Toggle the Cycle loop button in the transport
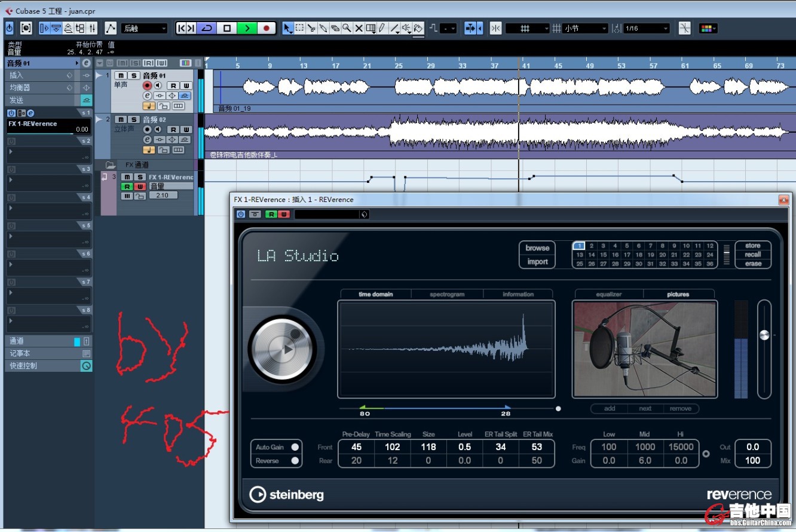 coord(207,28)
